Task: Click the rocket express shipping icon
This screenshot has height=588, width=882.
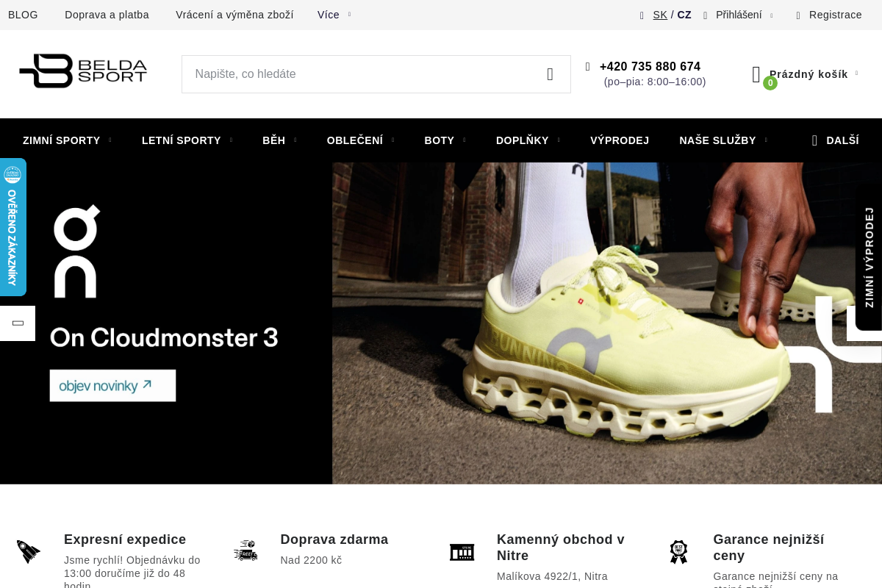Action: click(29, 551)
